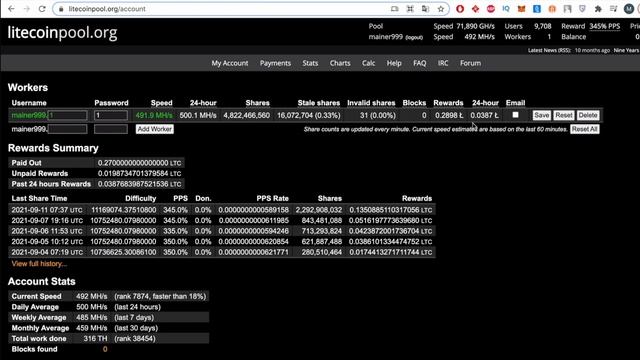Click the 2021-09-05 10:12 UTC row

(222, 242)
